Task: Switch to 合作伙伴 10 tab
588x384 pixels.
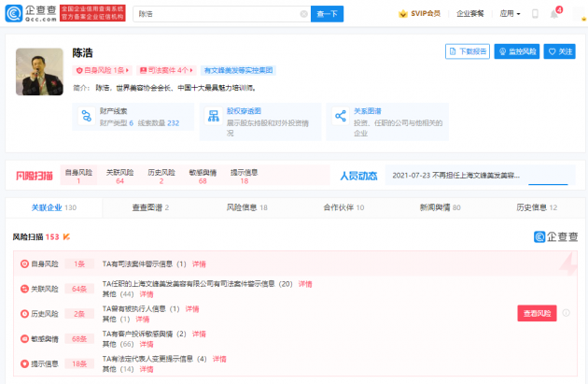Action: pyautogui.click(x=343, y=207)
